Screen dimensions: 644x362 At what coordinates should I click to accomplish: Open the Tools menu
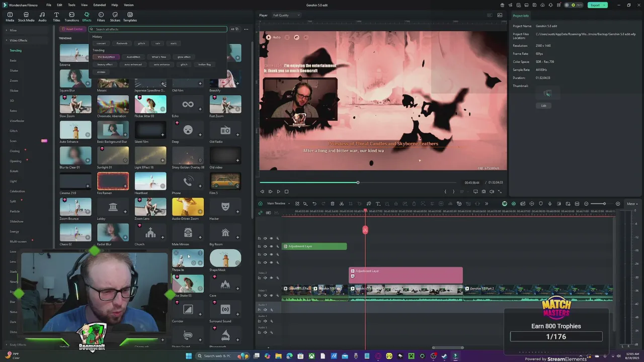pyautogui.click(x=71, y=5)
